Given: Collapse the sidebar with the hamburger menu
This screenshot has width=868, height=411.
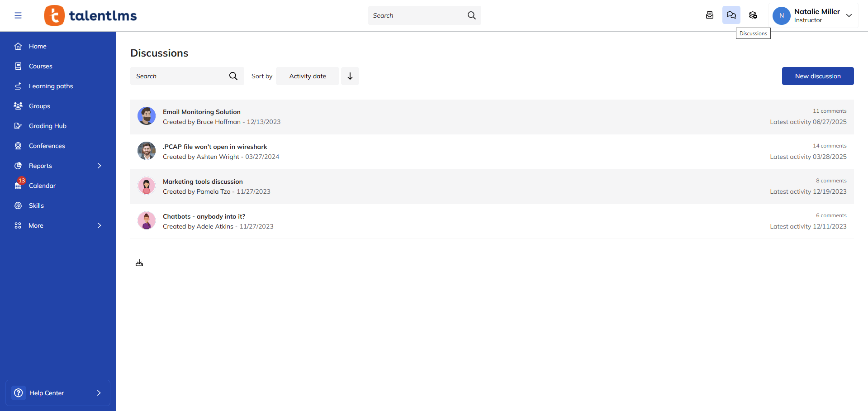Looking at the screenshot, I should [18, 15].
